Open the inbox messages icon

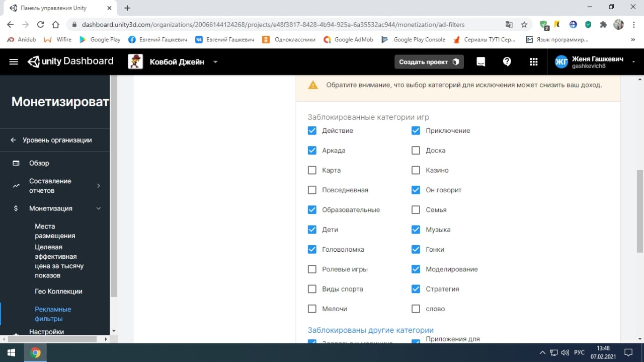[481, 61]
